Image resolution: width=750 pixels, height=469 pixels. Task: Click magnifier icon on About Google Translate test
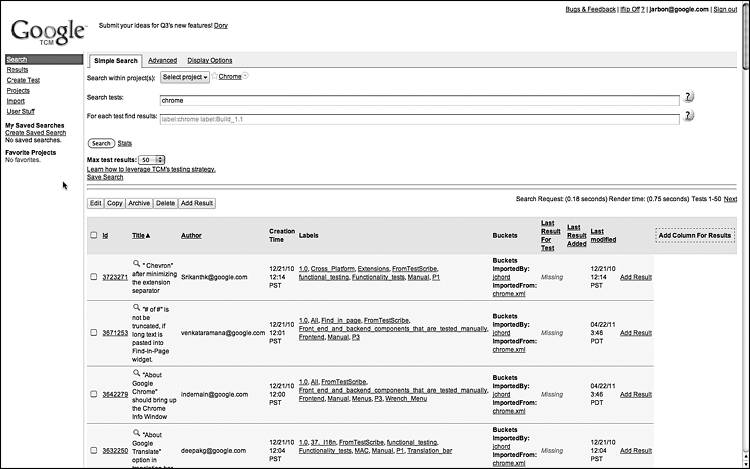coord(136,433)
